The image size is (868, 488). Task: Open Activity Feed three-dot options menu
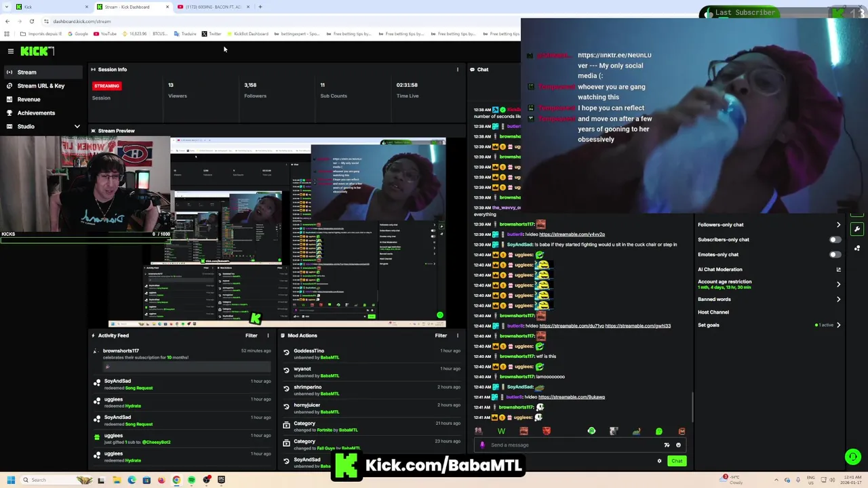(x=268, y=335)
